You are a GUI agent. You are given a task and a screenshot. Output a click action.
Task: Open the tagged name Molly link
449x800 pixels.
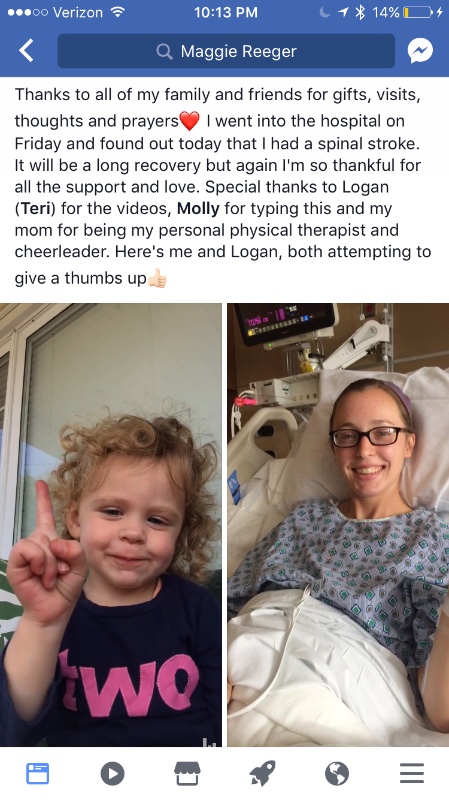pos(198,209)
